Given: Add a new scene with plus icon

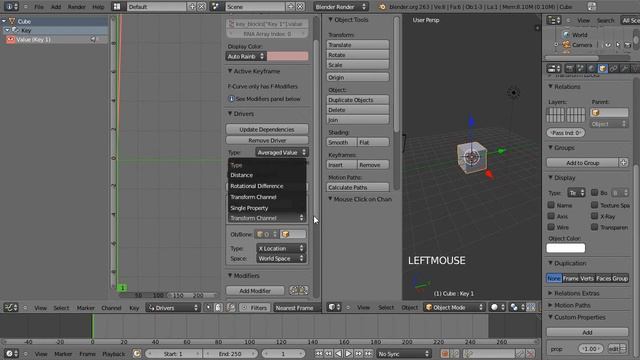Looking at the screenshot, I should pyautogui.click(x=290, y=7).
